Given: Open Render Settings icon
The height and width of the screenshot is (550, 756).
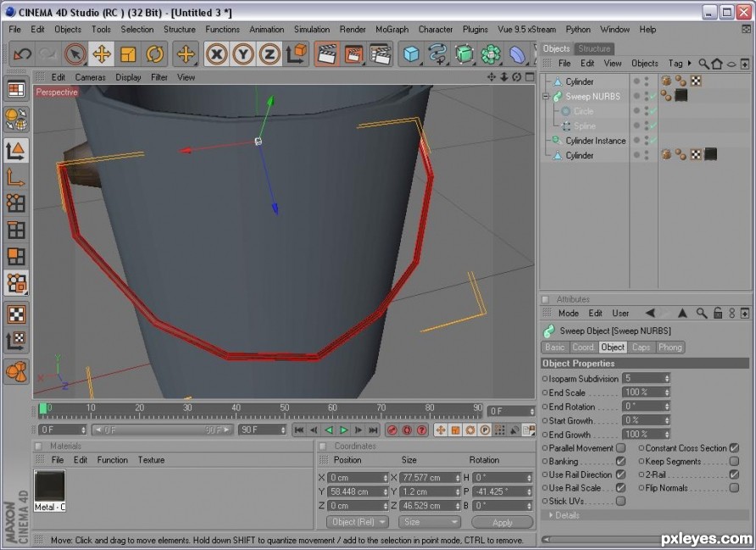Looking at the screenshot, I should [x=381, y=54].
